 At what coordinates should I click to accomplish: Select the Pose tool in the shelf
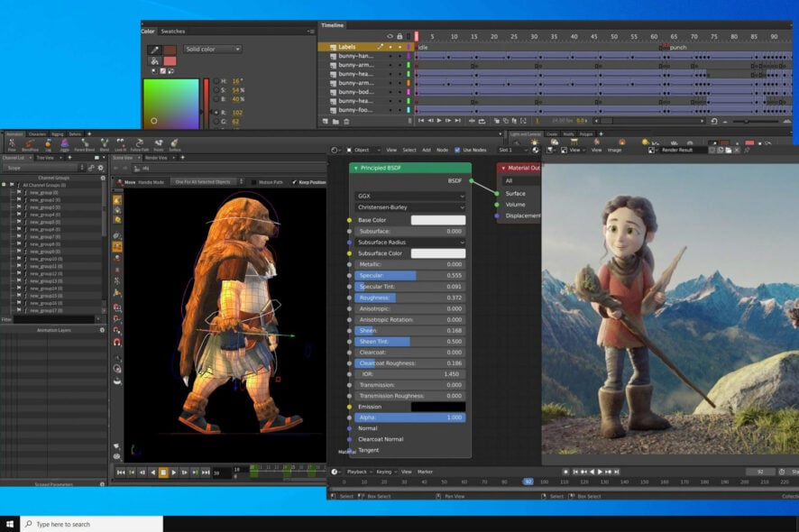pyautogui.click(x=12, y=144)
